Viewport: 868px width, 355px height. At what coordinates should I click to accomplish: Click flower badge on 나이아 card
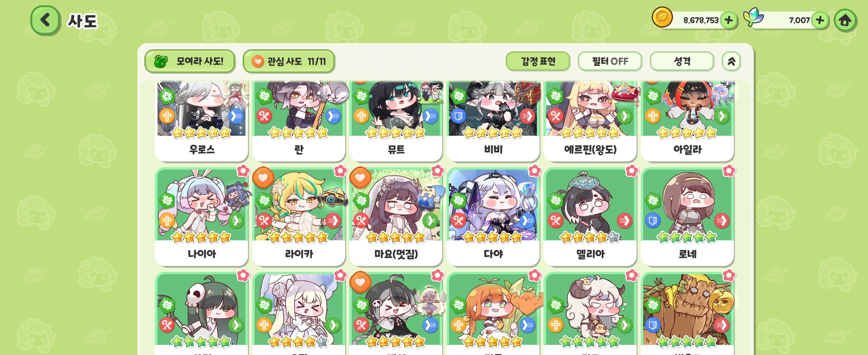click(243, 171)
